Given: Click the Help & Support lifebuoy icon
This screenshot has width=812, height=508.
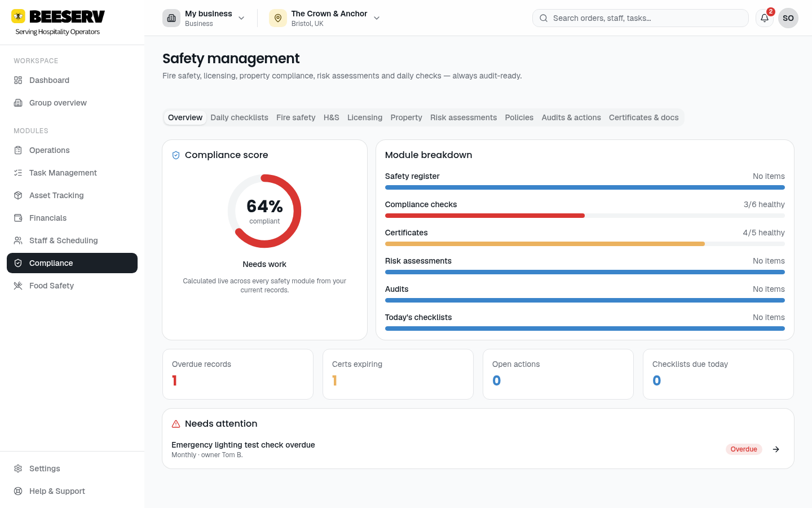Looking at the screenshot, I should click(18, 491).
